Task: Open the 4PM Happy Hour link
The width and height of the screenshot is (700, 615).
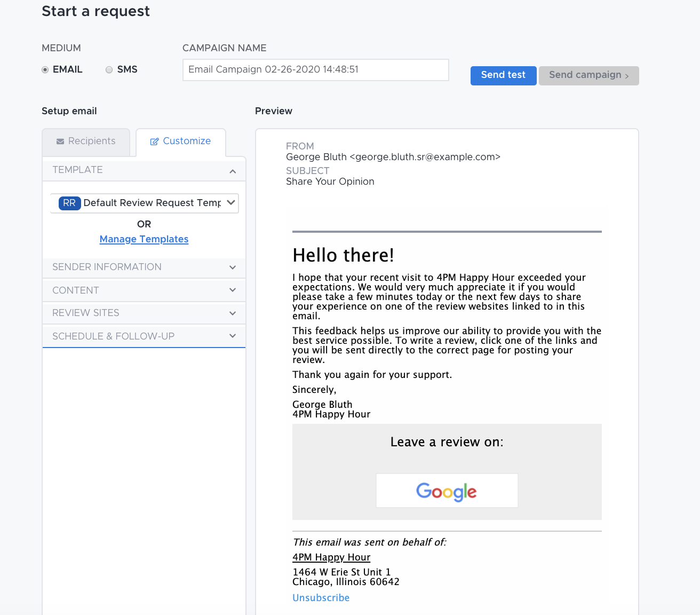Action: click(331, 557)
